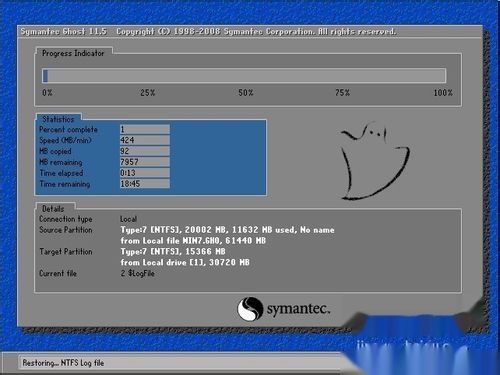Click the Symantec Ghost 11.5 title text
The image size is (500, 375).
pos(63,31)
